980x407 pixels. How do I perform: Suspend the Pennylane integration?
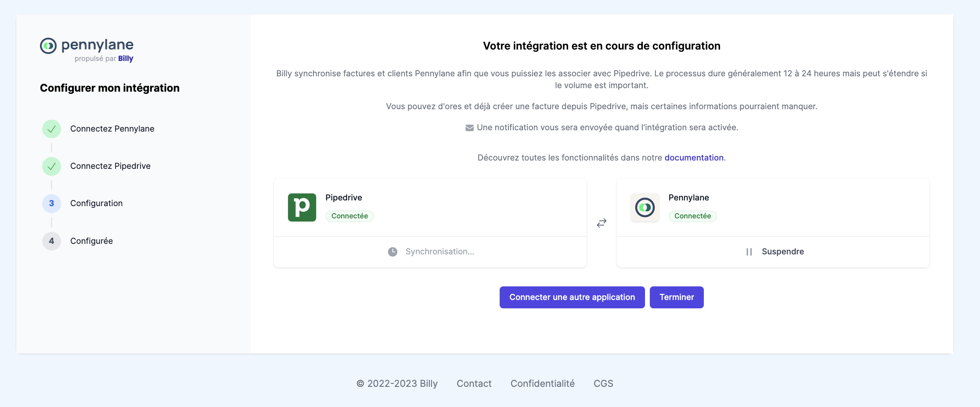[x=773, y=252]
